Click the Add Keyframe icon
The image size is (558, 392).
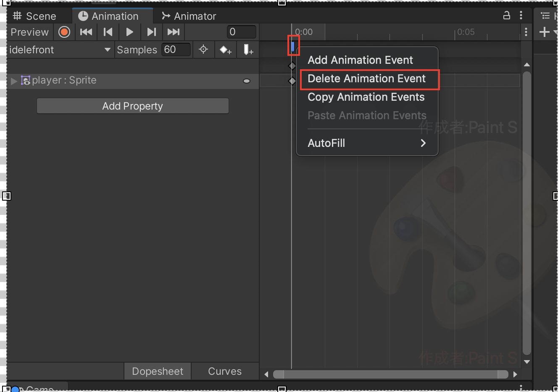coord(226,50)
